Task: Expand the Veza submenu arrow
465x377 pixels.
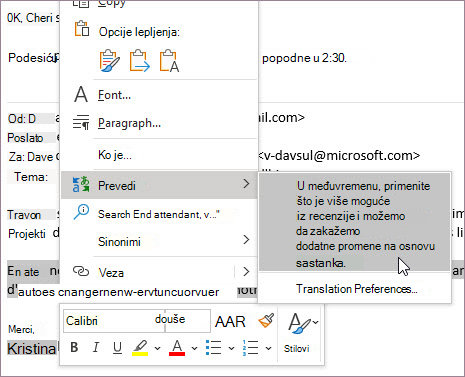Action: [x=246, y=271]
